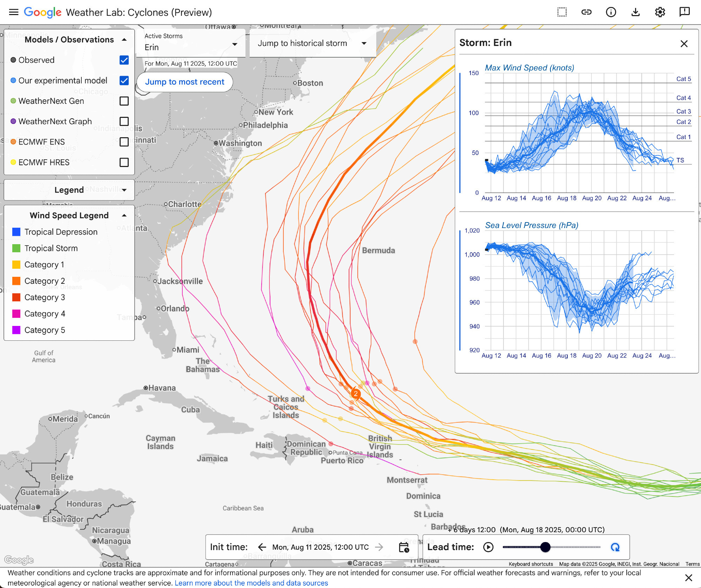
Task: Click the Sea Level Pressure (hPa) title
Action: click(x=532, y=225)
